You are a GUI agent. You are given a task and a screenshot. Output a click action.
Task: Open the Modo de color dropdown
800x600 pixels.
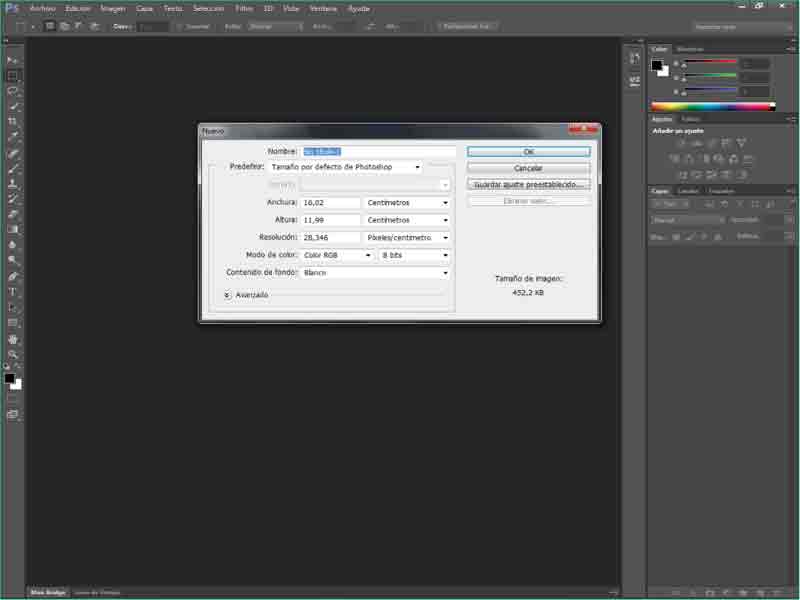click(335, 255)
